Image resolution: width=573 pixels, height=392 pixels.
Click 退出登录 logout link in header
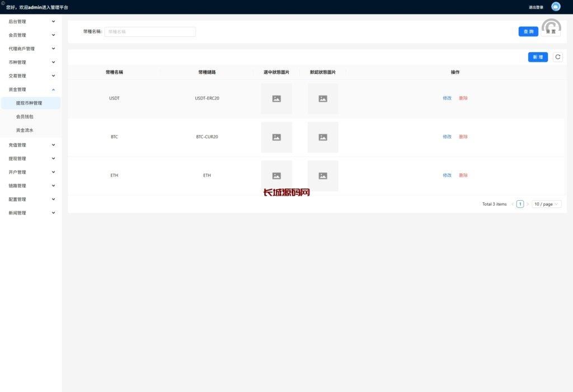pyautogui.click(x=536, y=7)
